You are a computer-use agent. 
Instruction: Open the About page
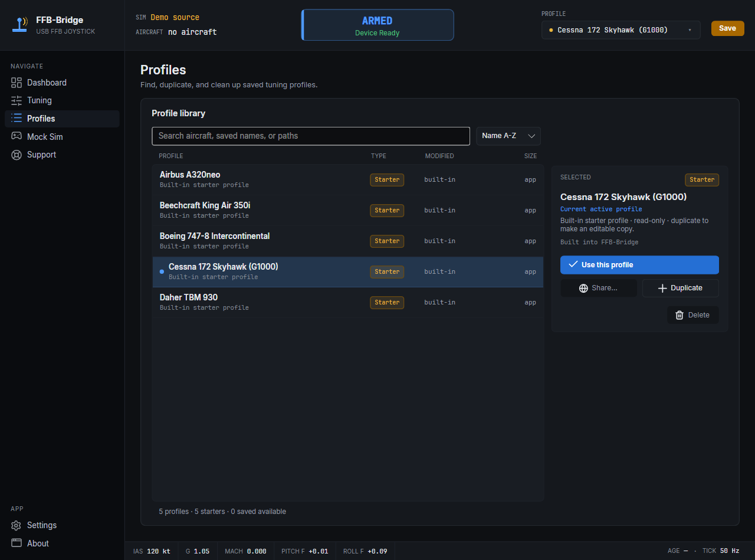click(62, 543)
